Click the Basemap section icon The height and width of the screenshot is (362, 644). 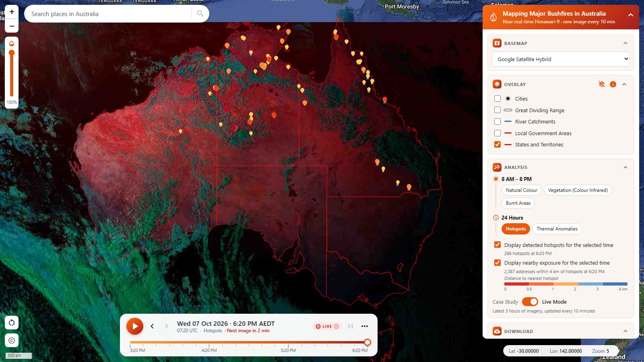click(497, 43)
